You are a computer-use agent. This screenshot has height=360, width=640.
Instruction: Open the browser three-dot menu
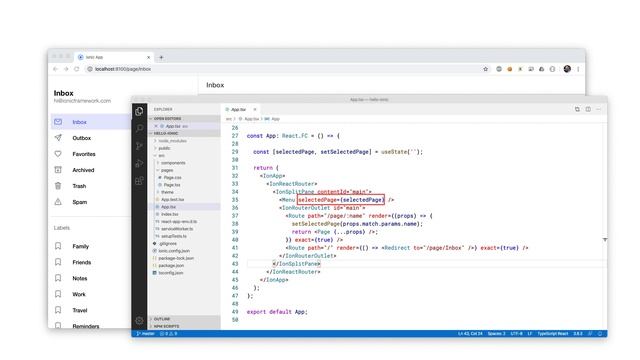tap(578, 69)
